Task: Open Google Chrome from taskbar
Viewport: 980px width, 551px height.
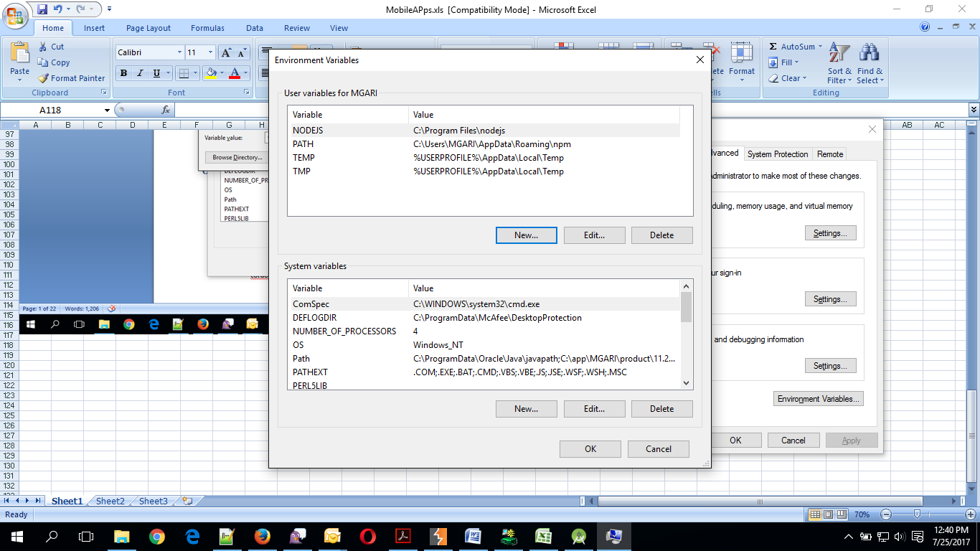Action: coord(156,536)
